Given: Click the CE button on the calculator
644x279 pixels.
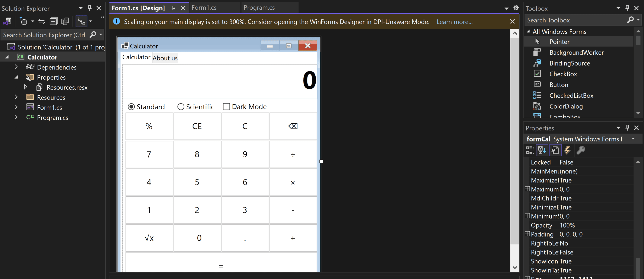Looking at the screenshot, I should pos(197,126).
